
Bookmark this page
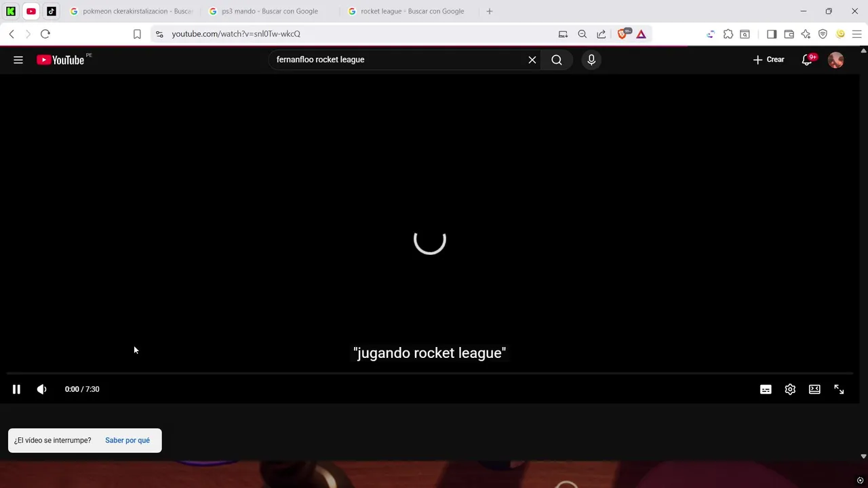pyautogui.click(x=137, y=34)
